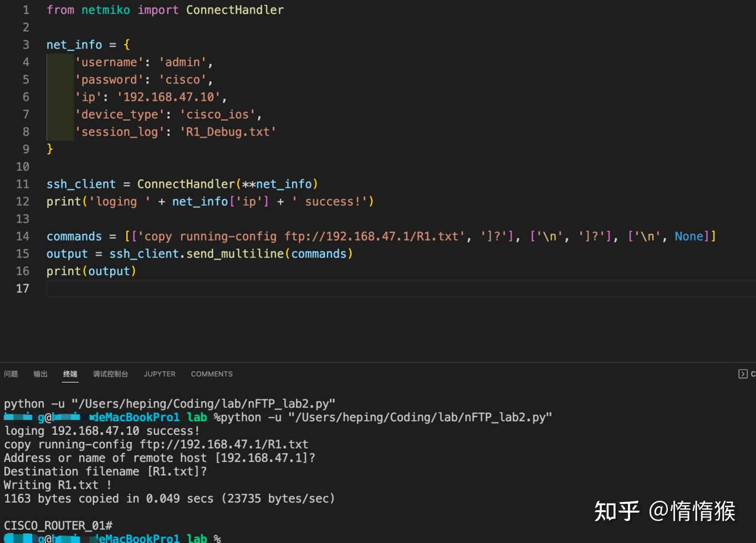
Task: Open the 调试控制台 (Debug Console)
Action: [110, 374]
